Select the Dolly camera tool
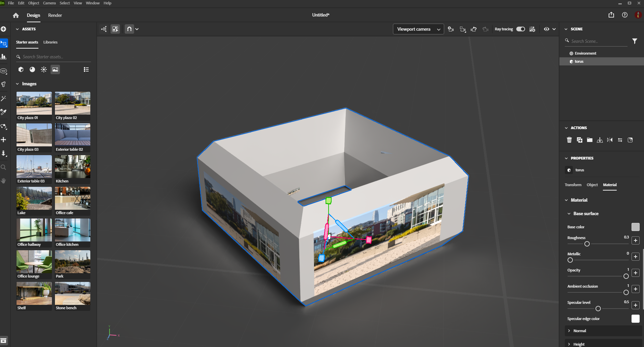This screenshot has width=644, height=347. coord(4,153)
